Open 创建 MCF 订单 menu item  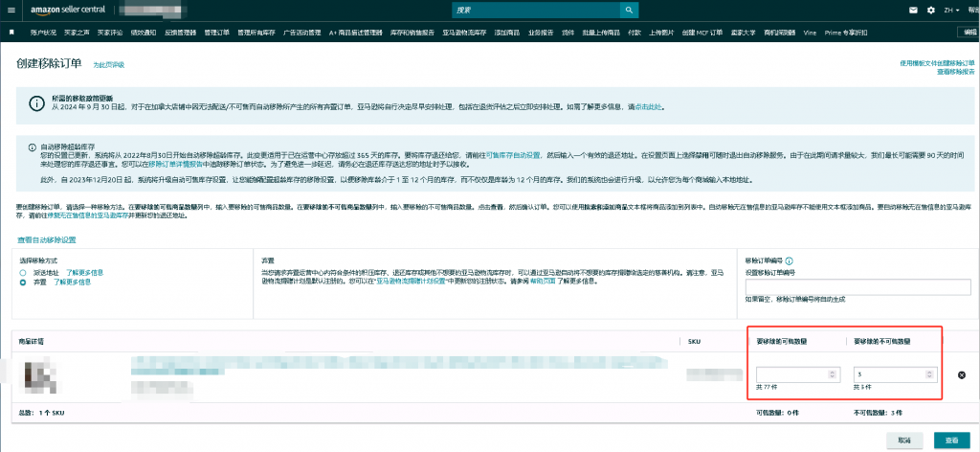pyautogui.click(x=702, y=33)
